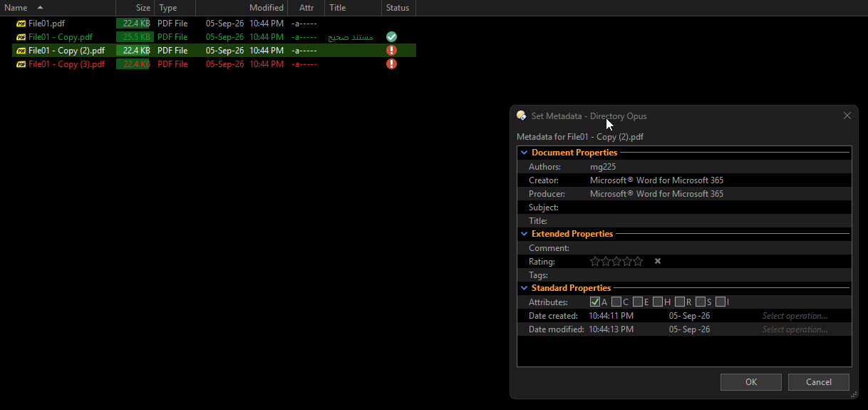Sort by the Status column header

click(398, 8)
